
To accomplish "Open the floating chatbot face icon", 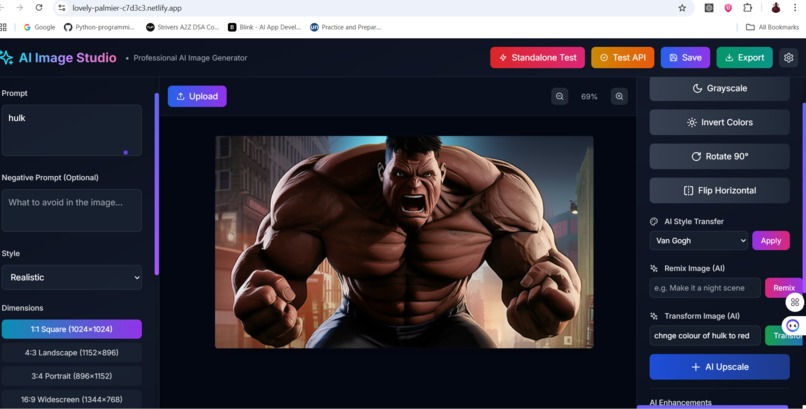I will tap(793, 325).
